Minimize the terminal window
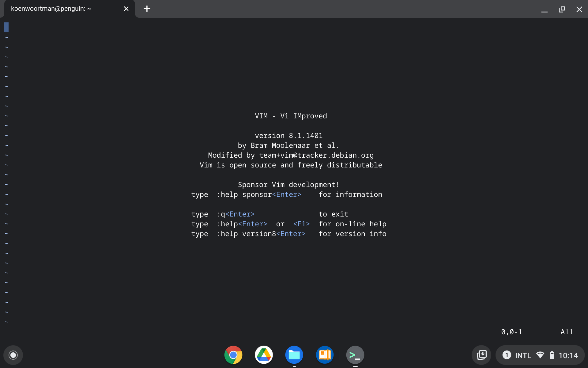Screen dimensions: 588x368 pyautogui.click(x=544, y=10)
